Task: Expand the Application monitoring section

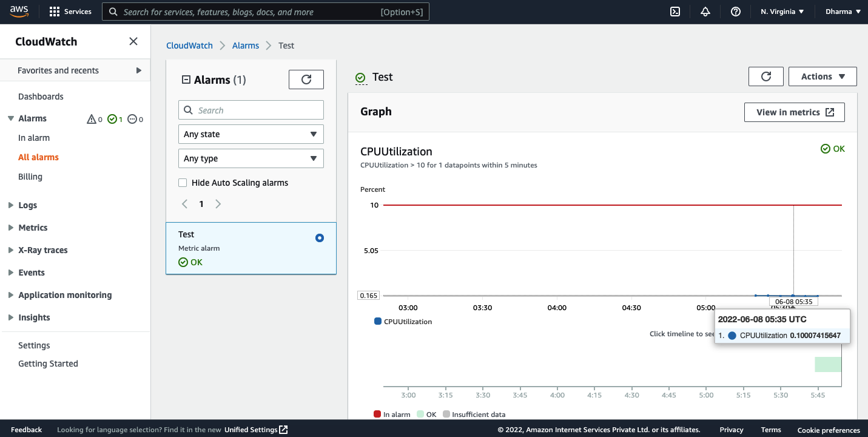Action: click(11, 295)
